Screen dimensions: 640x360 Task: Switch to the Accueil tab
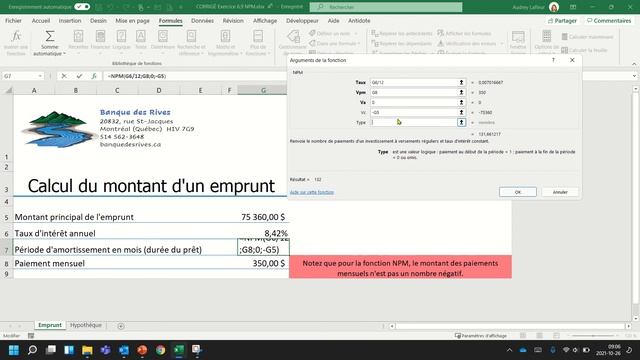click(41, 20)
